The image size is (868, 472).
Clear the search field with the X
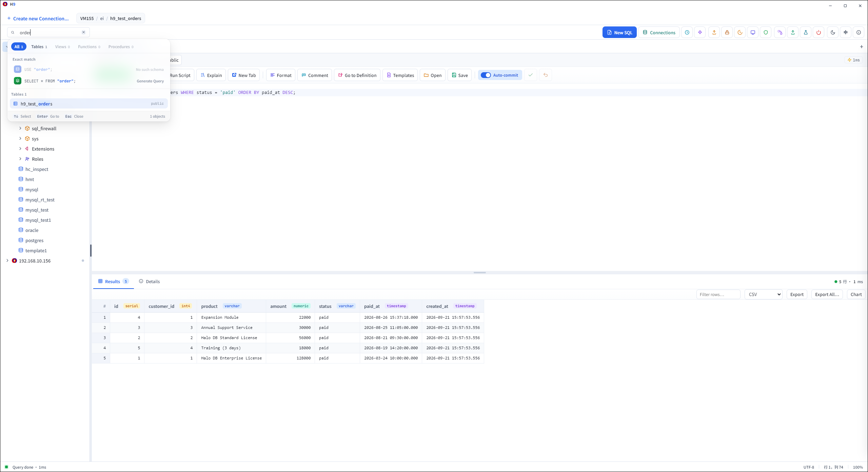click(x=83, y=32)
